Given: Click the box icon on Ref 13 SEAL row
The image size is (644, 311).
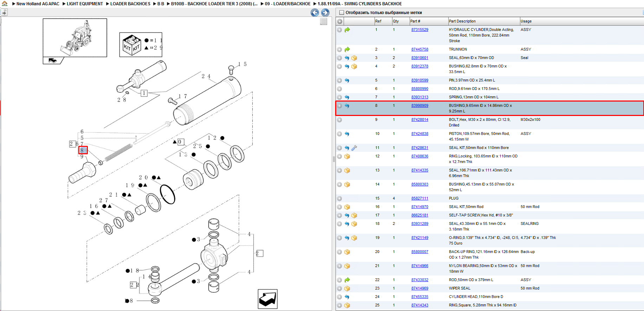Looking at the screenshot, I should [347, 170].
